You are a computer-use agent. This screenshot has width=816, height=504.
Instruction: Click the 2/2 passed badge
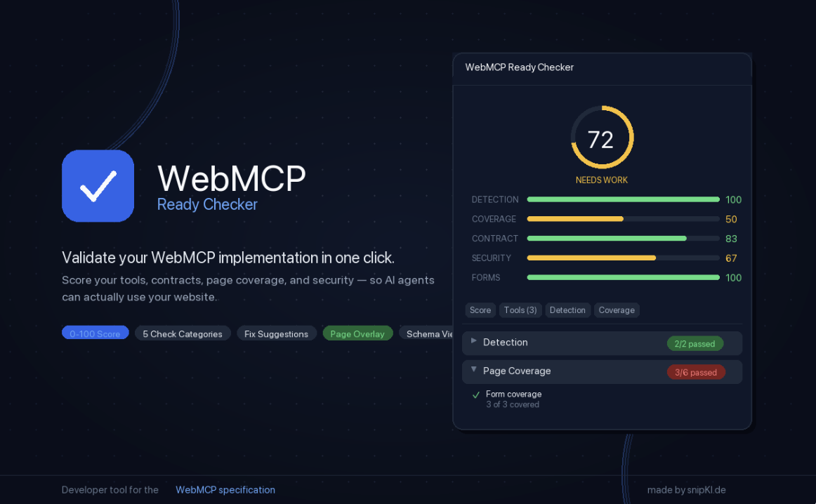pyautogui.click(x=695, y=344)
